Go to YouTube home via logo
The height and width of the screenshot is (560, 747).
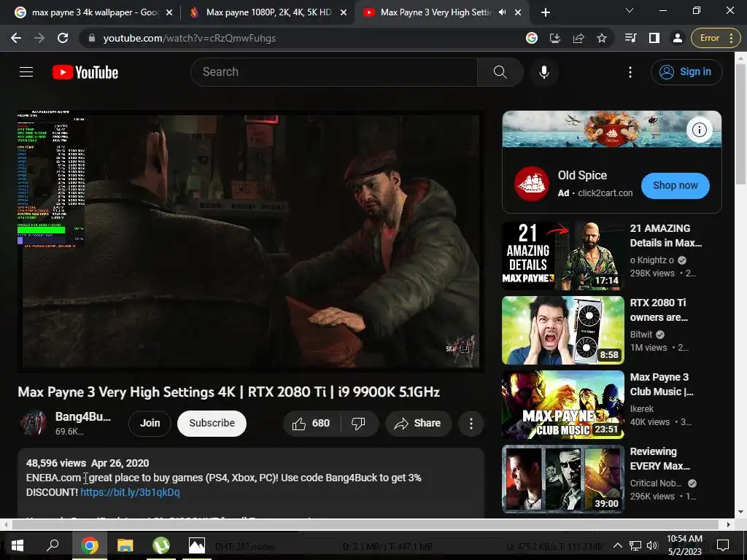click(x=85, y=72)
